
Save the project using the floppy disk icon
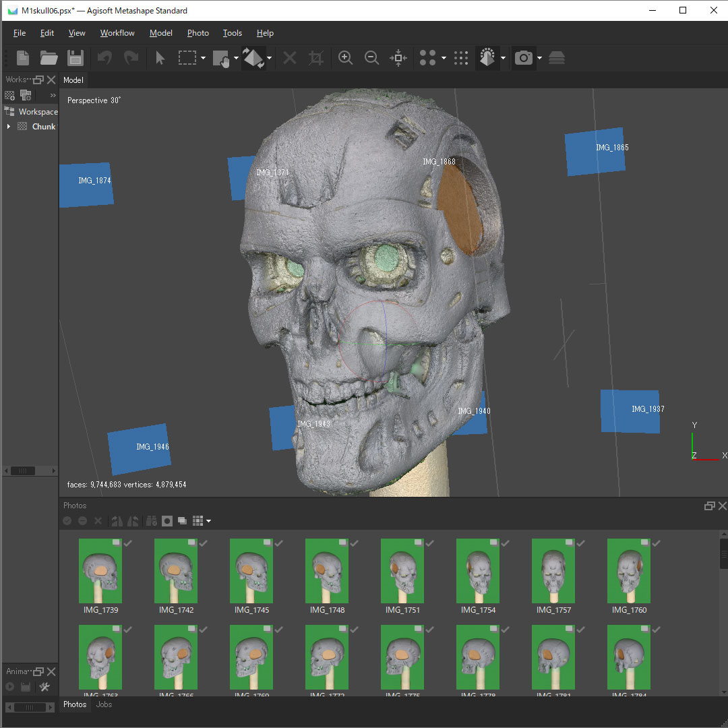coord(75,58)
